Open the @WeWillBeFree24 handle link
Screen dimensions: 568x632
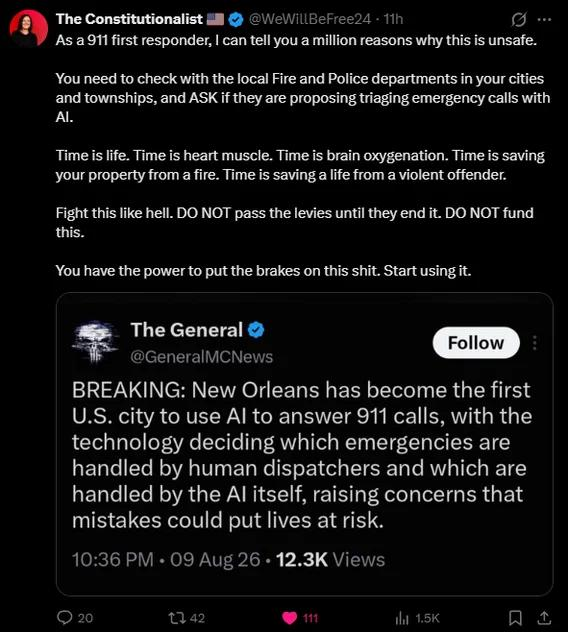(x=310, y=19)
